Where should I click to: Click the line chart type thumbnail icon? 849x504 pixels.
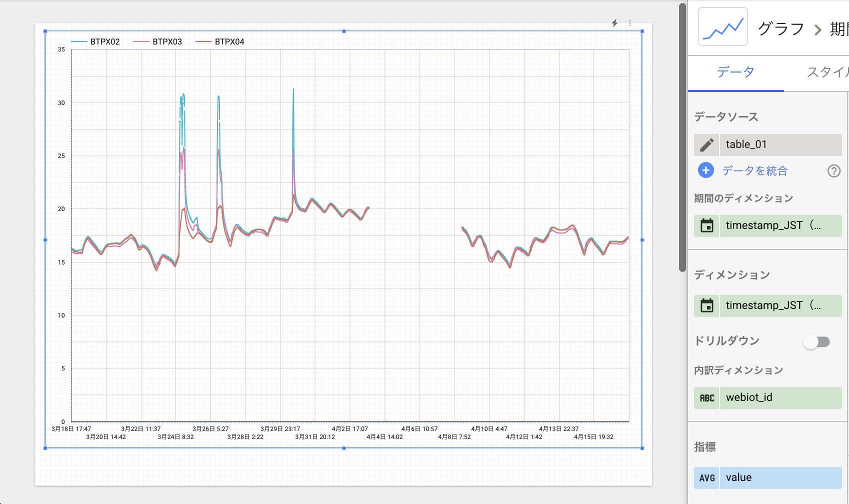pos(722,27)
